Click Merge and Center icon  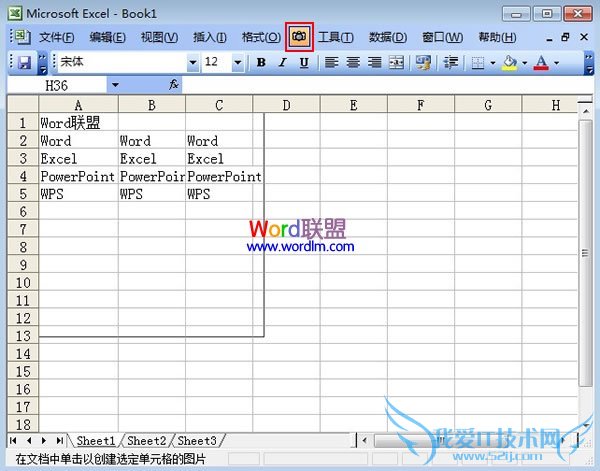tap(396, 62)
